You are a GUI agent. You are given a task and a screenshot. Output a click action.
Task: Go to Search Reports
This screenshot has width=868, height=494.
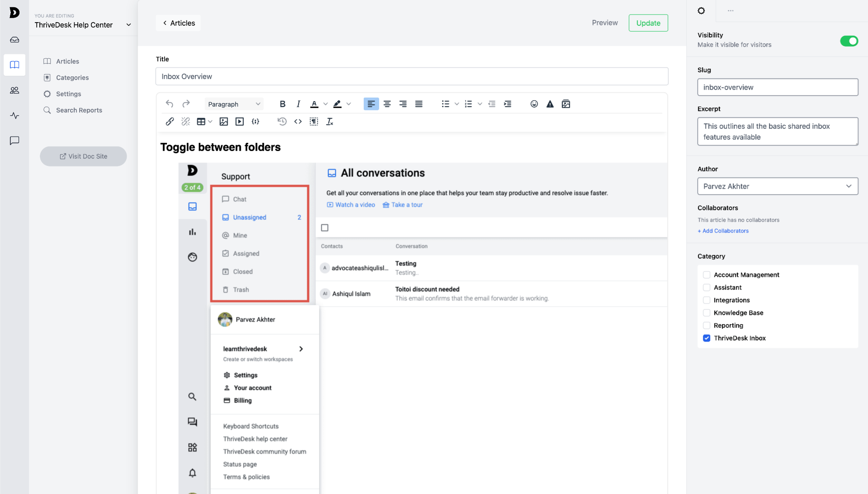(79, 110)
